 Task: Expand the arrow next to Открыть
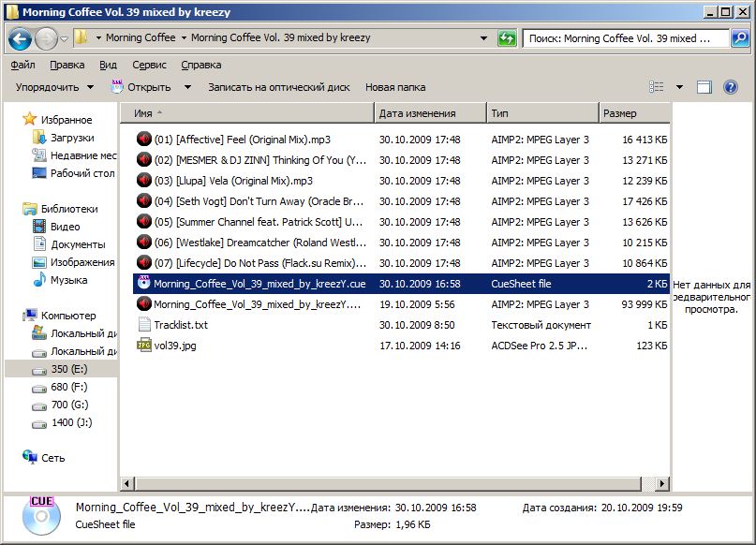tap(187, 87)
